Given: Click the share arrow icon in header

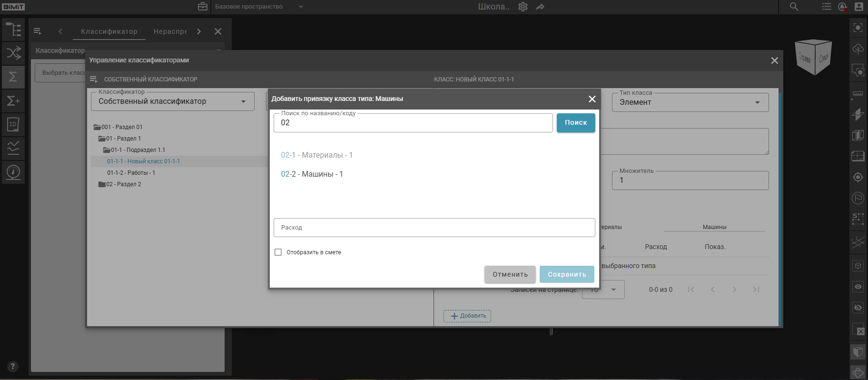Looking at the screenshot, I should tap(540, 7).
